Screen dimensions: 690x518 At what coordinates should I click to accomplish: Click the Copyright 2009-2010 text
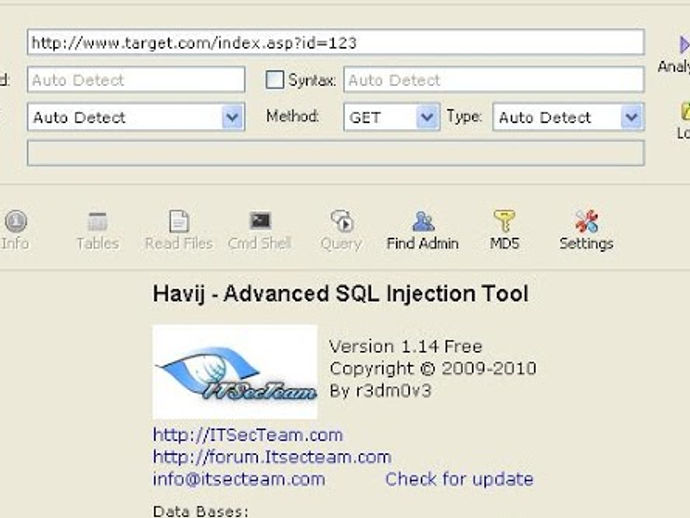433,368
